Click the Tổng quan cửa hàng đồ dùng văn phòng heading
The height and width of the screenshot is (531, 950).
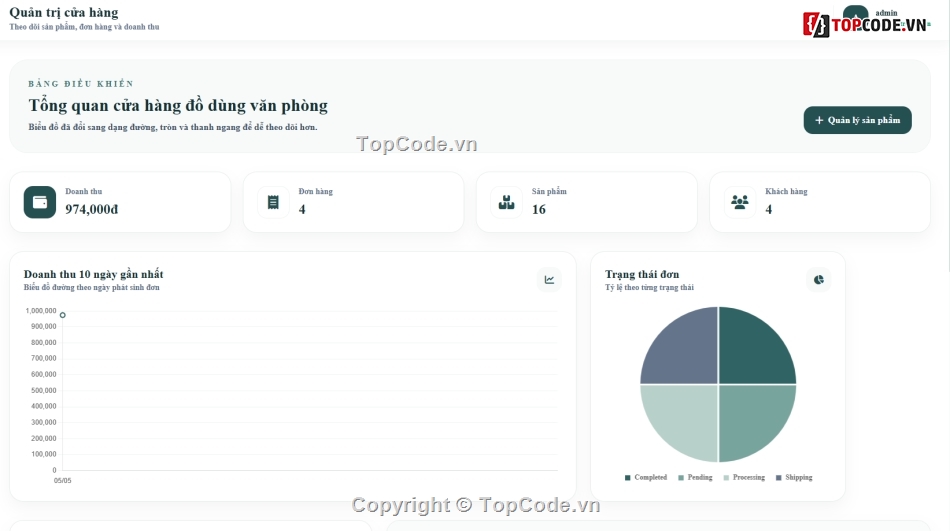coord(178,105)
